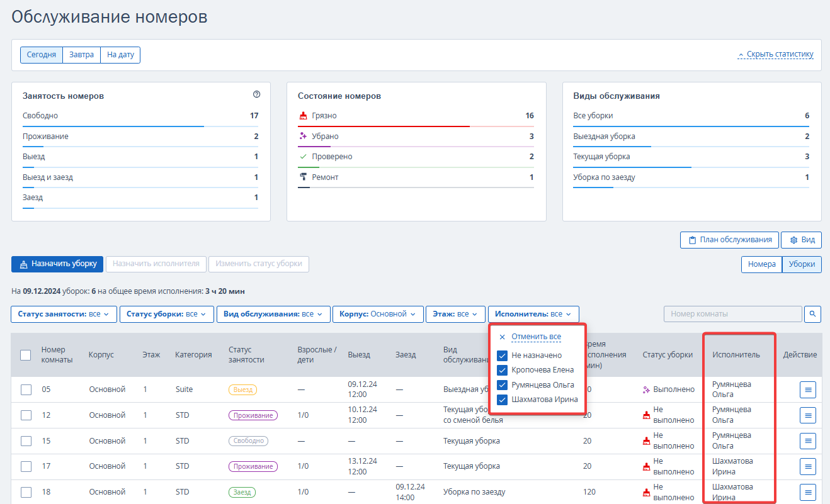Click the Выезд status badge for room 05
This screenshot has width=830, height=504.
(242, 389)
